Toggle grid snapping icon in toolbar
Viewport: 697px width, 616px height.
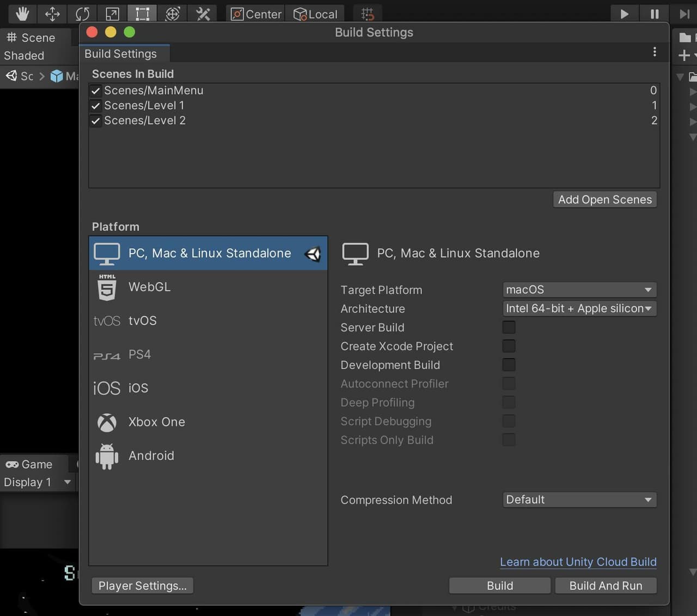pos(368,14)
